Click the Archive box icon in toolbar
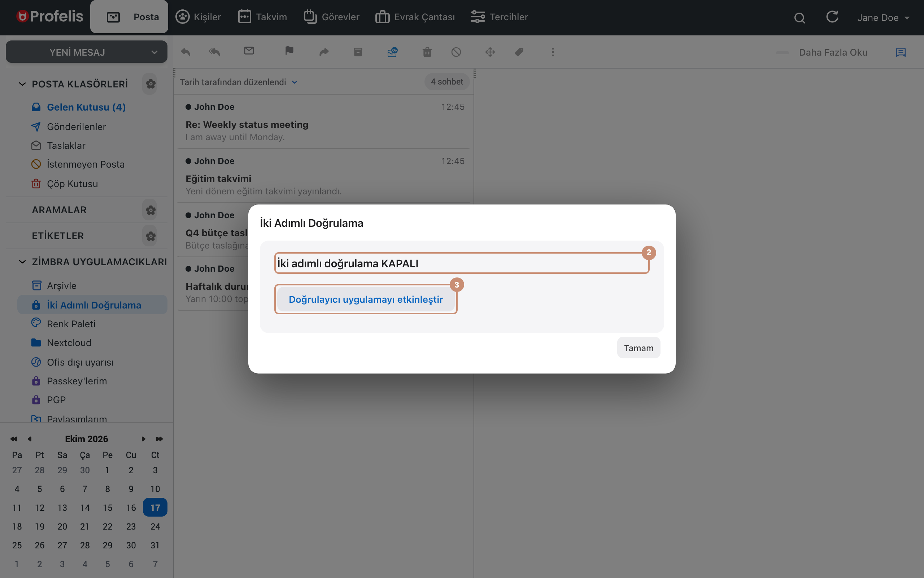Viewport: 924px width, 578px height. (x=358, y=52)
